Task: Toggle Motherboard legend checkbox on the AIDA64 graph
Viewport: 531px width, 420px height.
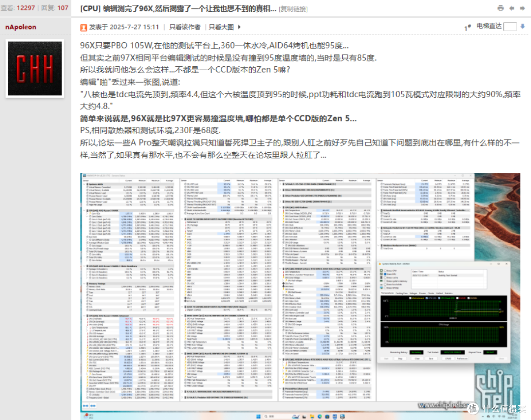Action: coord(411,298)
